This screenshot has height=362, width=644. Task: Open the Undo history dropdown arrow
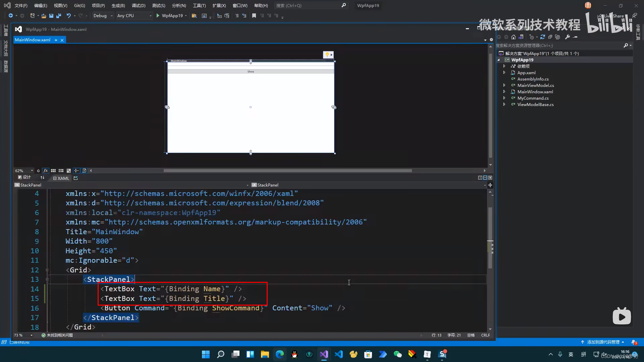click(x=74, y=16)
